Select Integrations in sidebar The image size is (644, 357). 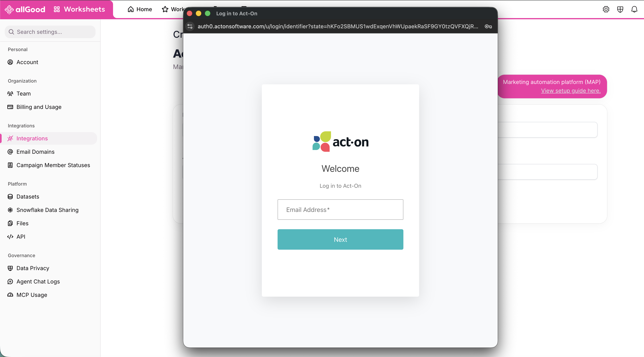49,139
